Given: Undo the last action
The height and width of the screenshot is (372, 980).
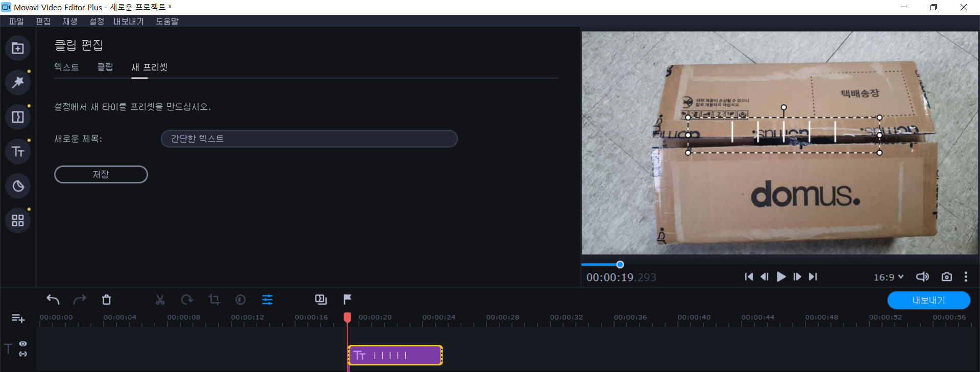Looking at the screenshot, I should coord(53,299).
